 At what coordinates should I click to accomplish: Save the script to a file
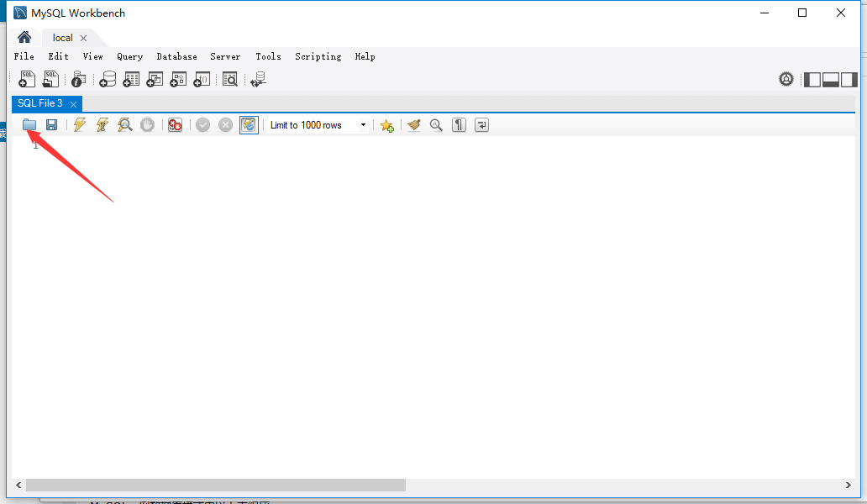point(51,125)
